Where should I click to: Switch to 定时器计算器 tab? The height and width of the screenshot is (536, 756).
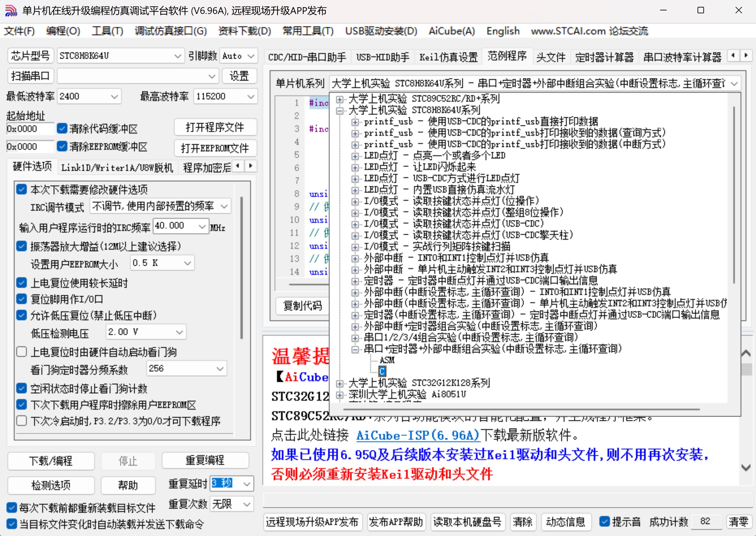click(x=604, y=57)
